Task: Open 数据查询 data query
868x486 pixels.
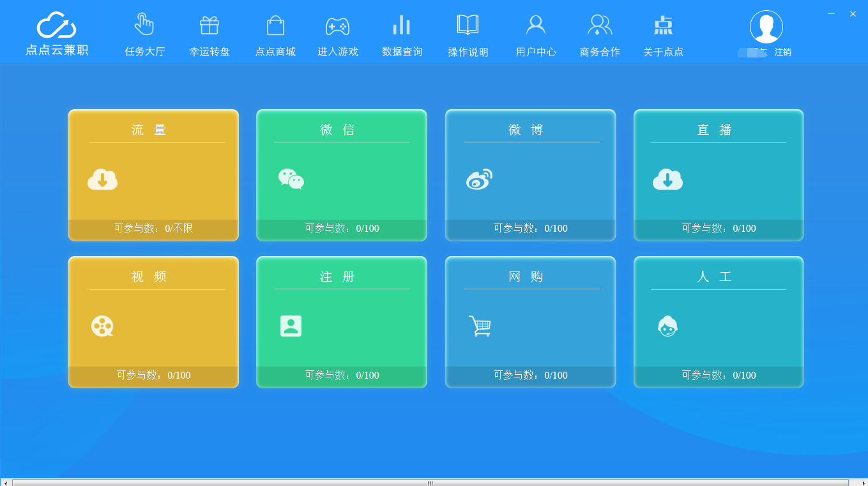Action: 402,35
